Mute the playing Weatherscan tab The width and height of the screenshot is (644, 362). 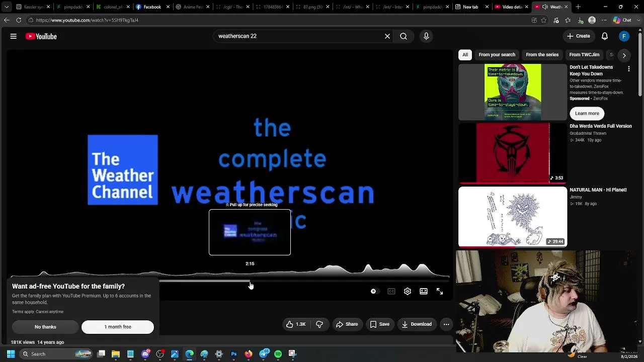click(545, 7)
